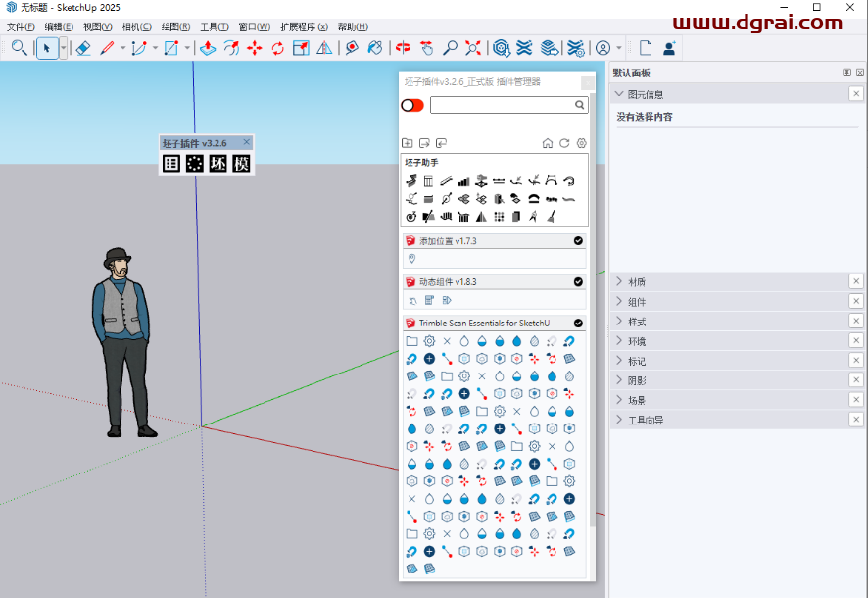Click the account profile icon
The height and width of the screenshot is (598, 868).
pos(603,48)
